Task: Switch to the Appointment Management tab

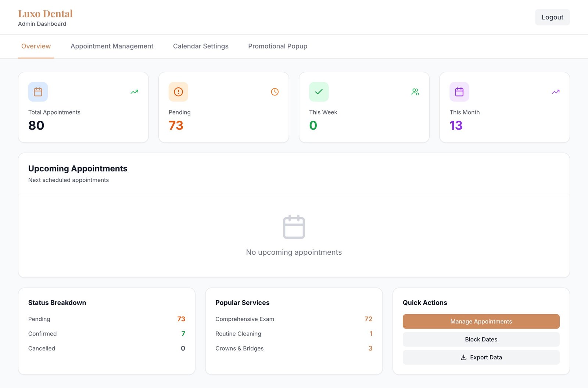Action: tap(112, 46)
